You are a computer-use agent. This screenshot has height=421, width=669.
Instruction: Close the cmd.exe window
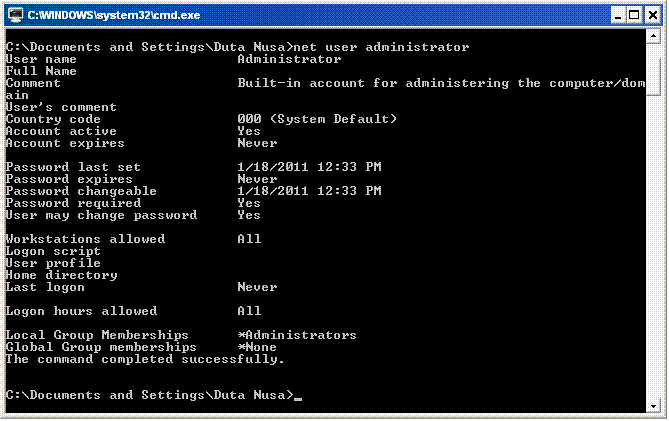[651, 15]
